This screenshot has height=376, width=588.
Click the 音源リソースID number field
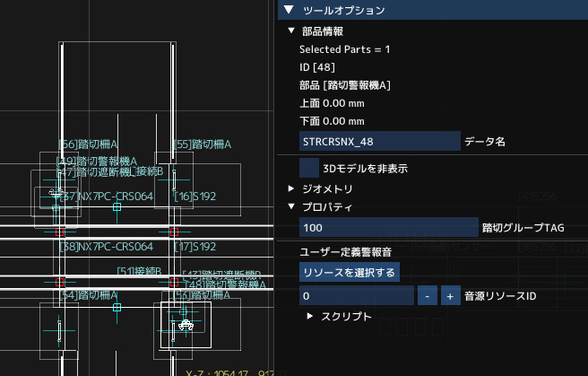[x=357, y=295]
